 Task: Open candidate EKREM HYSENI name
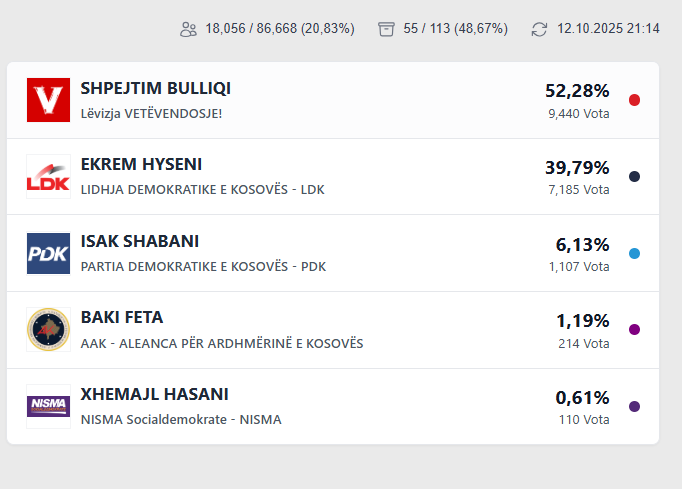click(x=141, y=165)
